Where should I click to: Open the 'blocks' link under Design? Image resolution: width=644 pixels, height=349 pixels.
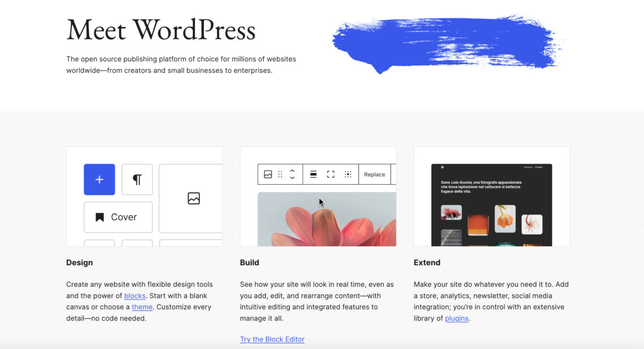(x=135, y=296)
